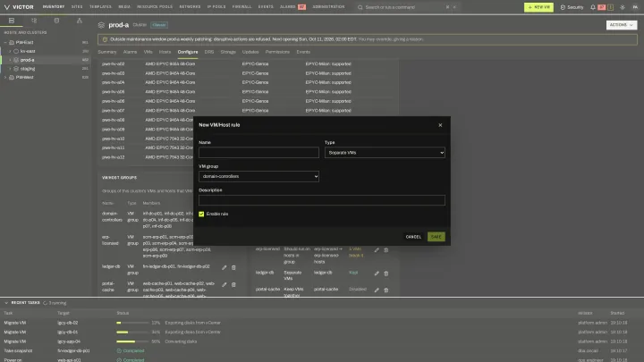Screen dimensions: 644x362
Task: Close the New VM/Host rule dialog
Action: point(440,125)
